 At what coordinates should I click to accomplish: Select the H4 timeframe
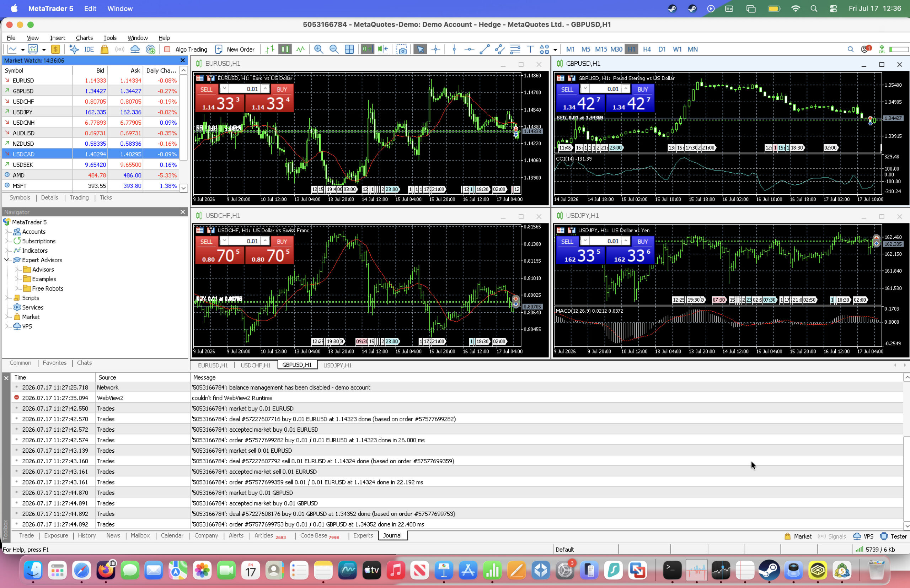(647, 49)
